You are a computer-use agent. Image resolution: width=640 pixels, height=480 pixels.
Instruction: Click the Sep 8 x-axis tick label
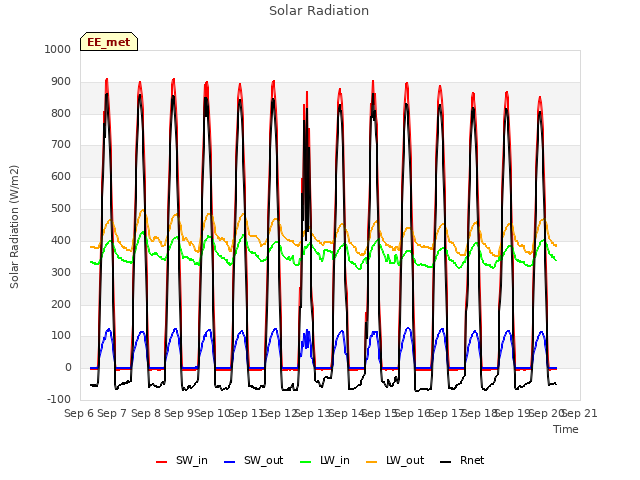coord(146,413)
